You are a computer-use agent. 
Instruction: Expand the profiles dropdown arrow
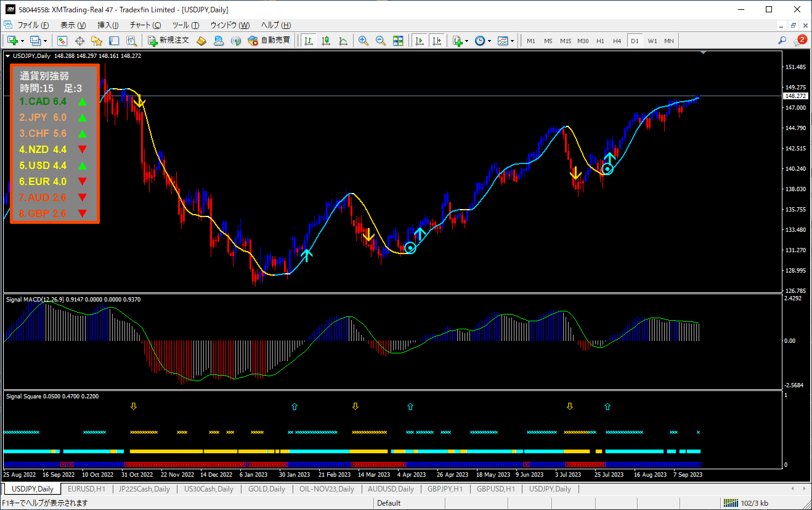(45, 41)
